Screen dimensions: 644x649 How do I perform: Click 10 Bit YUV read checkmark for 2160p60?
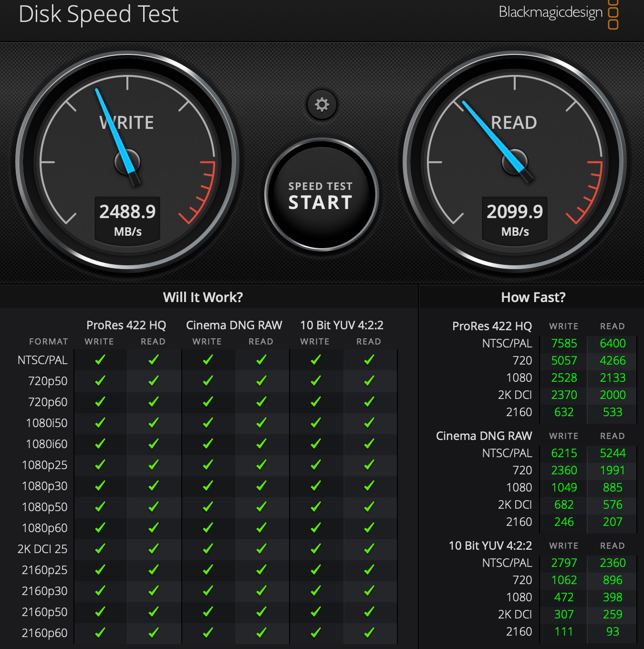369,633
